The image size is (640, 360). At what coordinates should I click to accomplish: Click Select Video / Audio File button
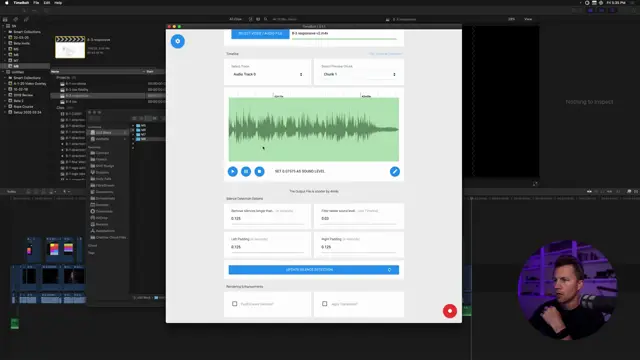click(x=260, y=33)
